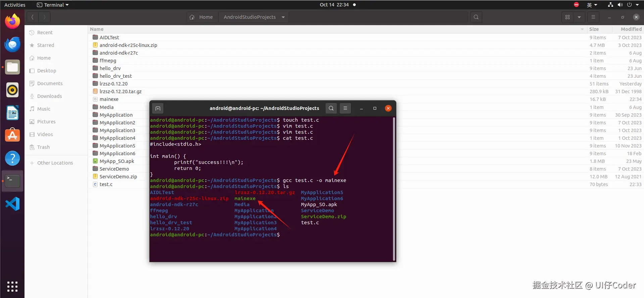
Task: Toggle sort direction arrow in Name column
Action: (582, 29)
